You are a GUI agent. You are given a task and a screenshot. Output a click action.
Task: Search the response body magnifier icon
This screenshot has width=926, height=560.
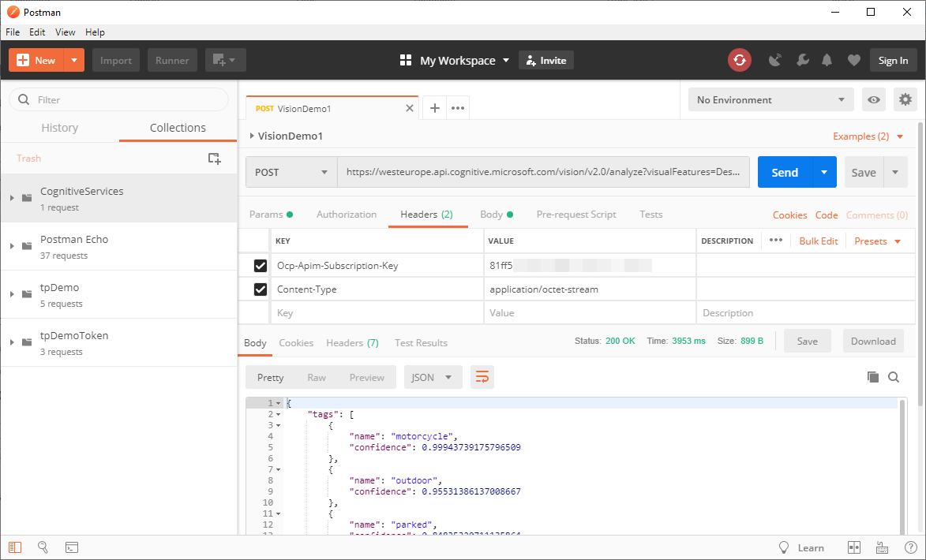pyautogui.click(x=894, y=378)
